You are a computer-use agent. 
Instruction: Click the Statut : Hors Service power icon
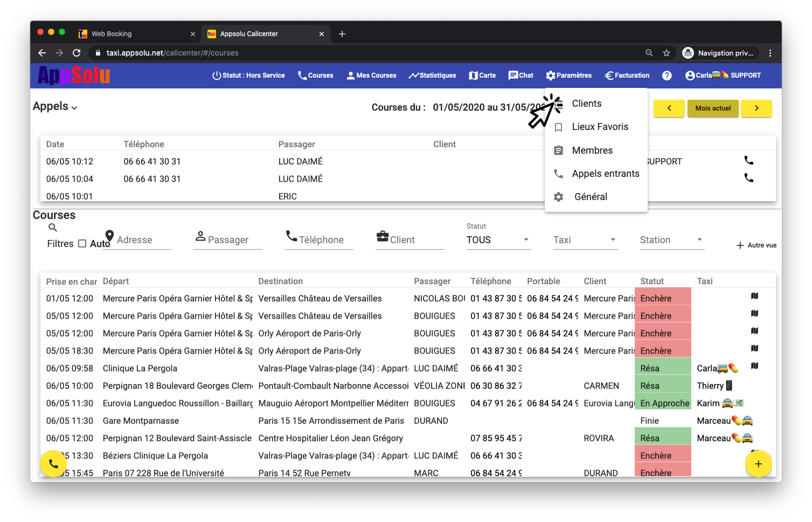tap(248, 75)
